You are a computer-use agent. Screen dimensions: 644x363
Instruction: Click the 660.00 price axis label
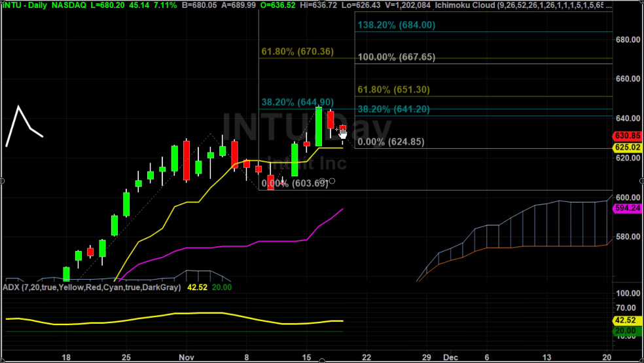[x=628, y=79]
